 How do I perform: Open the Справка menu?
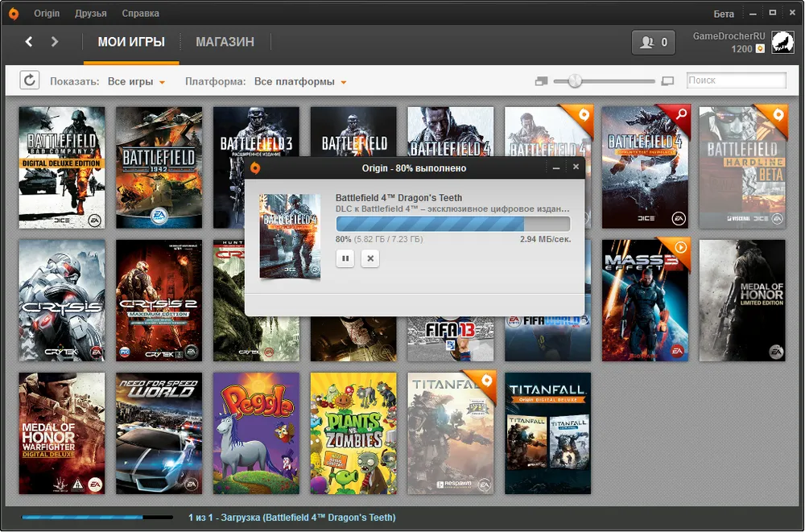click(140, 14)
